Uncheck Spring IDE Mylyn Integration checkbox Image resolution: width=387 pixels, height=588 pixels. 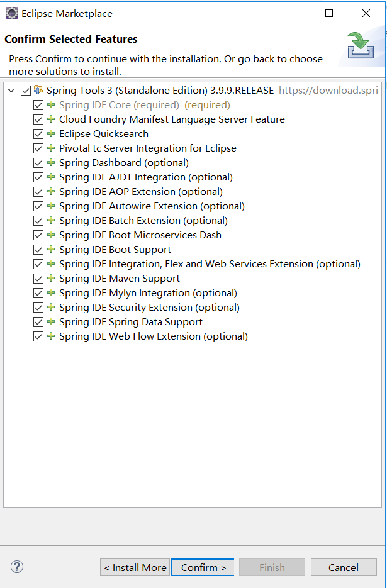click(x=38, y=293)
